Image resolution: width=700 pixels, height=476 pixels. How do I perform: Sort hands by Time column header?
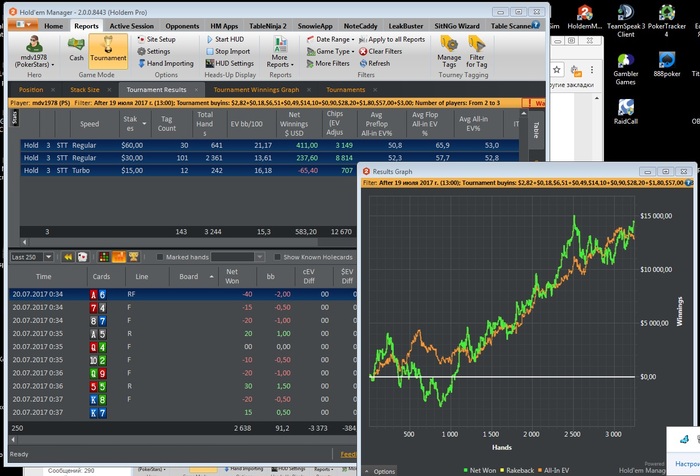[x=43, y=276]
